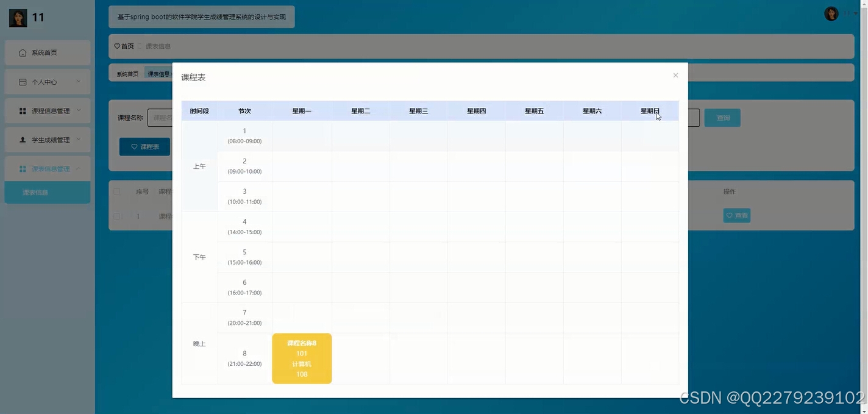Click the grid icon beside 课程信息管理
This screenshot has width=868, height=414.
[x=21, y=110]
